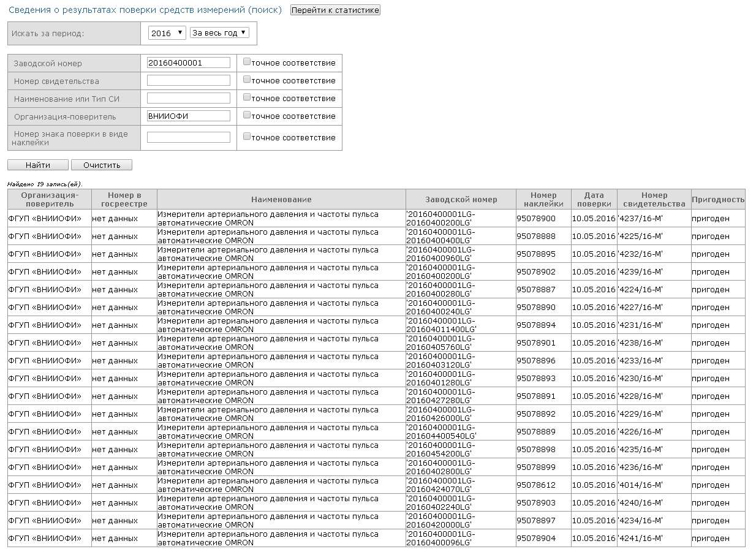756x560 pixels.
Task: Click the sticker verification number input field
Action: [189, 138]
